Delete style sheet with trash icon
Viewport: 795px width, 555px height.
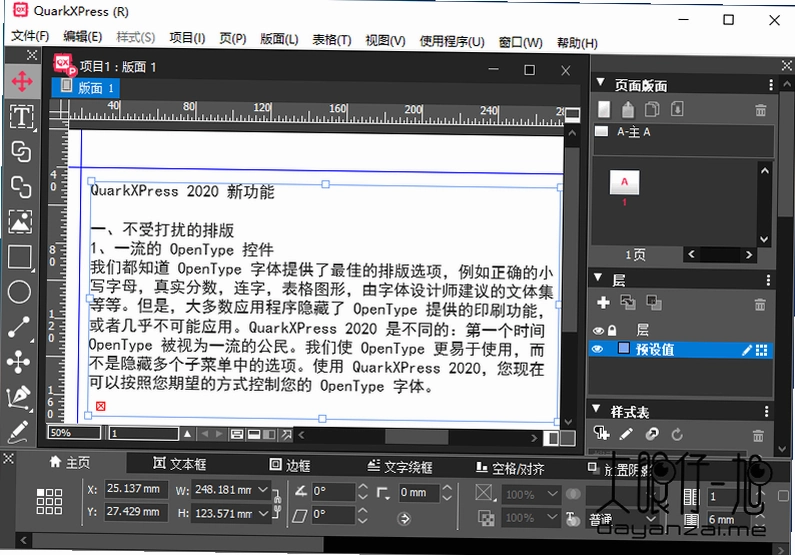(x=758, y=435)
